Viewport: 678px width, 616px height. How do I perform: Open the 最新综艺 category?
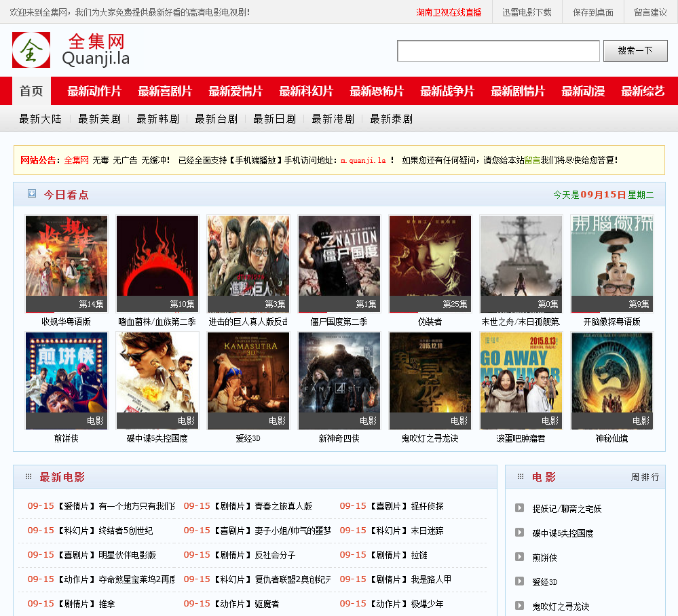(643, 91)
